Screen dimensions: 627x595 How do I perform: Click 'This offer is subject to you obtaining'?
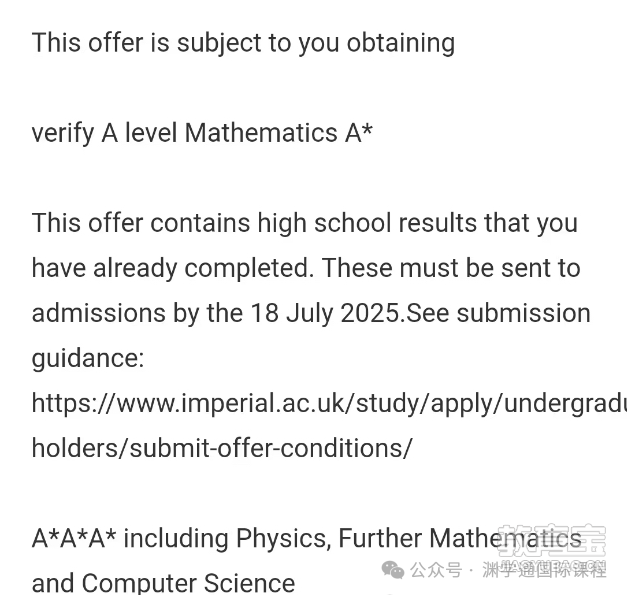click(243, 43)
